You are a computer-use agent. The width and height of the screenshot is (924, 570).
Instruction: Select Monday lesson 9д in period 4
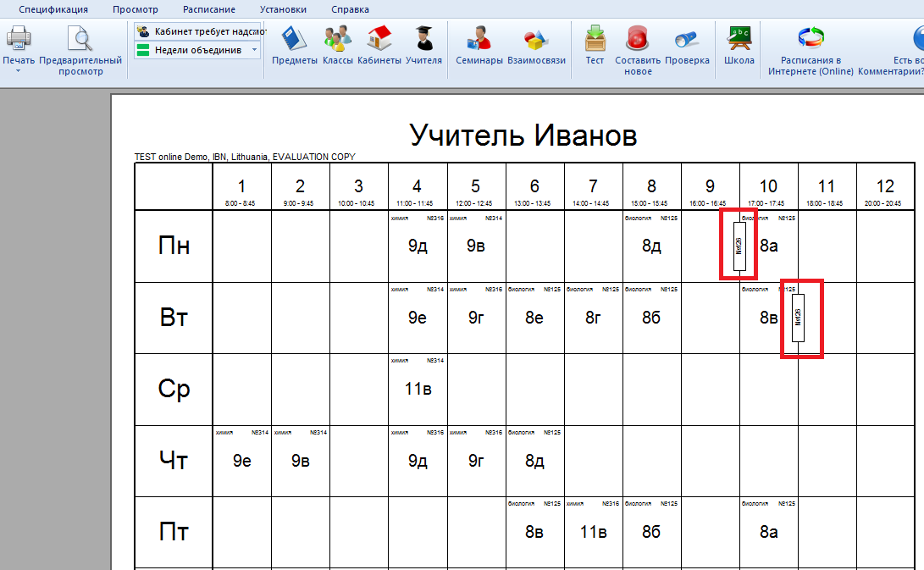tap(418, 246)
